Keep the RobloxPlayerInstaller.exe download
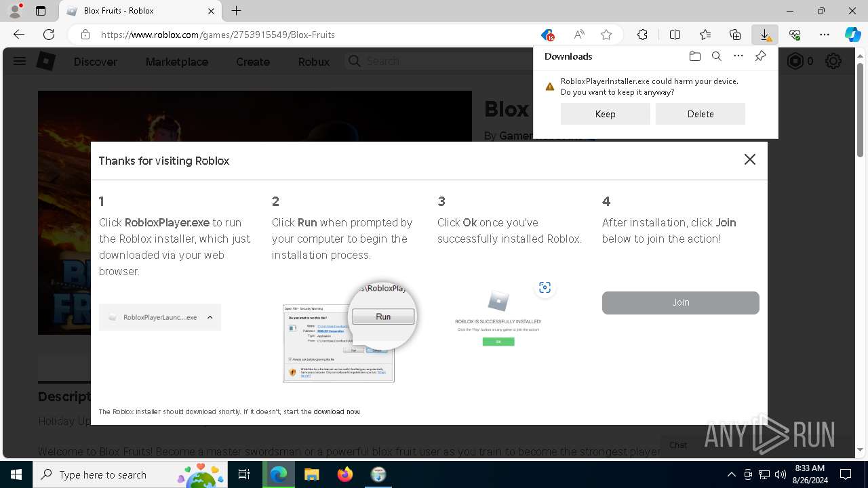Viewport: 868px width, 488px height. (606, 114)
